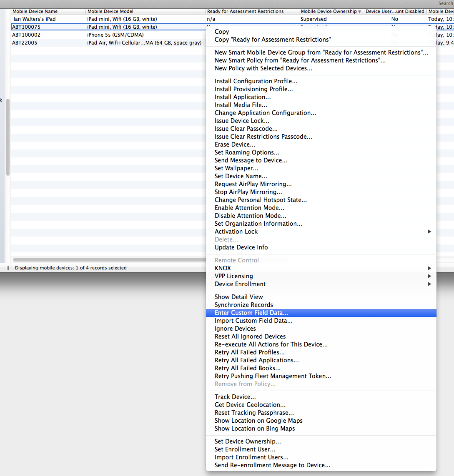Choose Set Device Ownership menu item
The width and height of the screenshot is (454, 476).
248,441
